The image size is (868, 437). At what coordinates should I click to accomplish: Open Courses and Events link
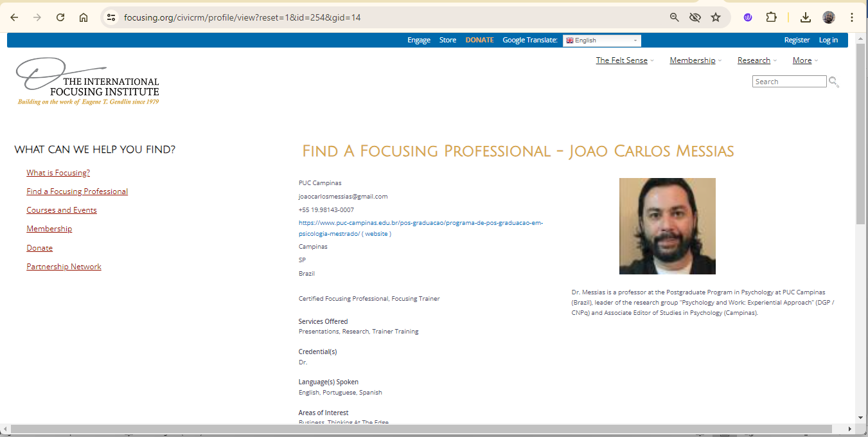62,210
